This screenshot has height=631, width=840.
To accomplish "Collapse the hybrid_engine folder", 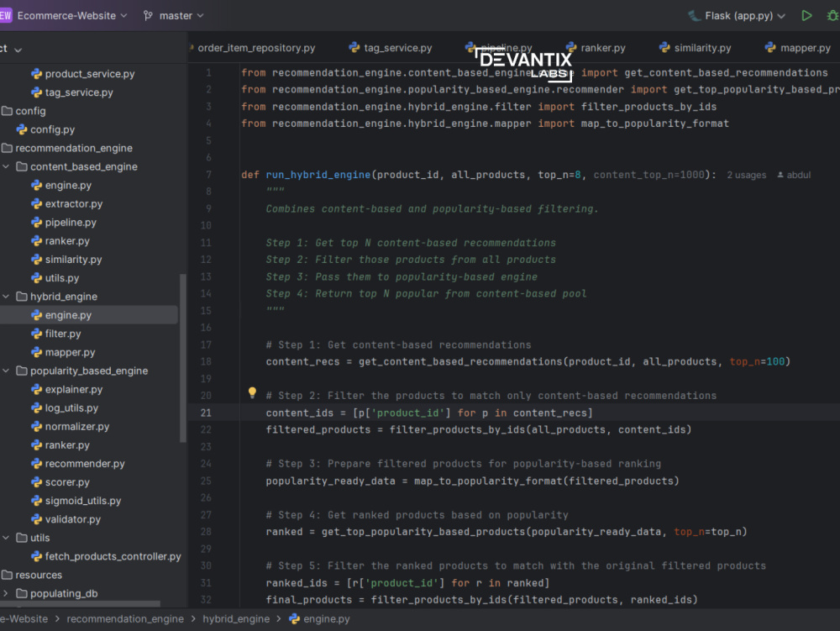I will point(6,297).
